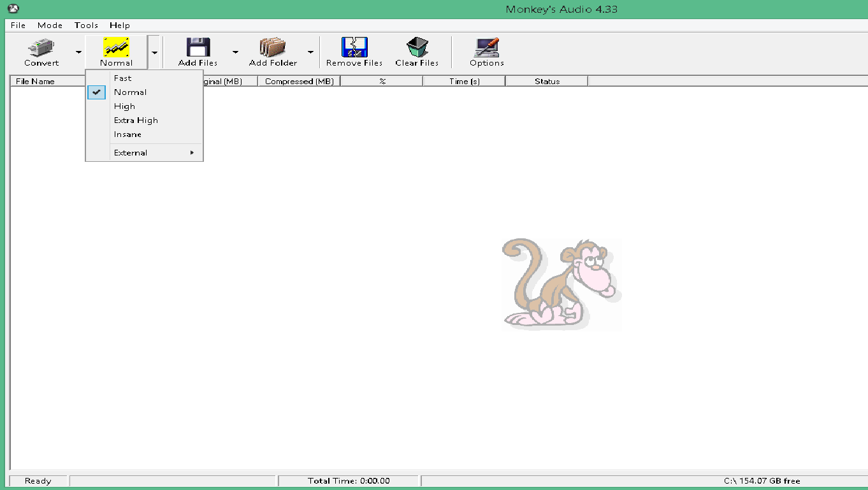Click the Status column header
The image size is (868, 490).
tap(547, 81)
